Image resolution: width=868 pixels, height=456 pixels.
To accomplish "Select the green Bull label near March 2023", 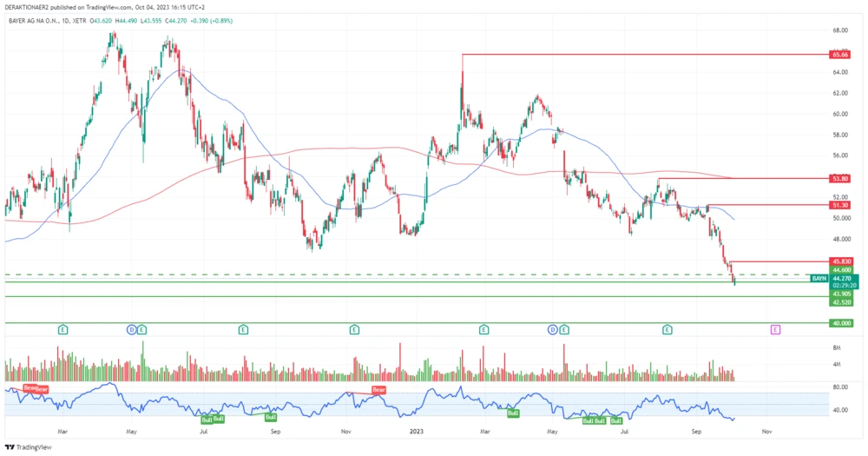I will click(x=513, y=413).
